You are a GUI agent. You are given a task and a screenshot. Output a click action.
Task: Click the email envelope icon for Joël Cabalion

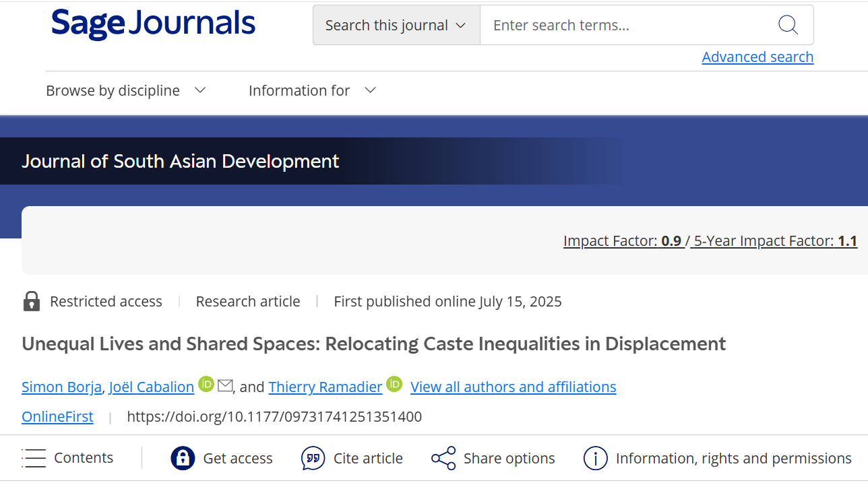(225, 386)
